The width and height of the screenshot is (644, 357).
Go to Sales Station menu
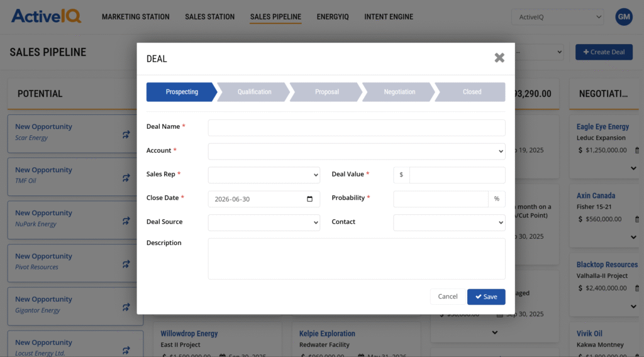(x=209, y=17)
